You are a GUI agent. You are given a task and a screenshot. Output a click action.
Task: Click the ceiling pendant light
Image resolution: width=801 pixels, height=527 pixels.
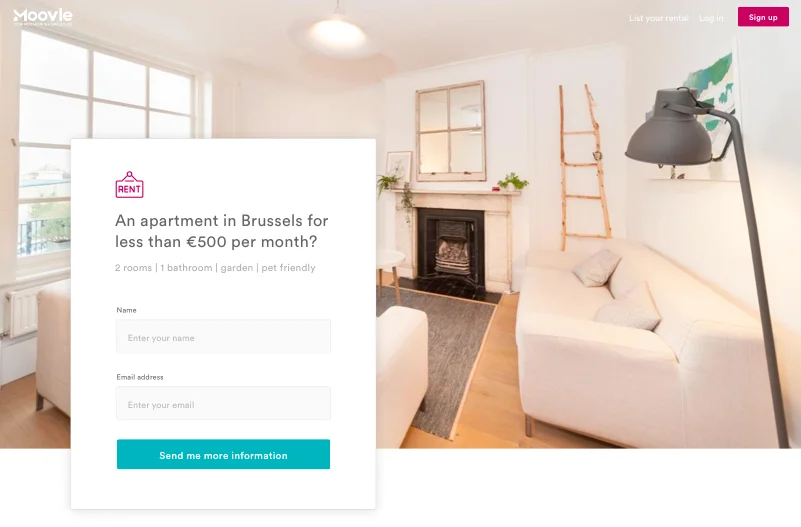pyautogui.click(x=337, y=32)
